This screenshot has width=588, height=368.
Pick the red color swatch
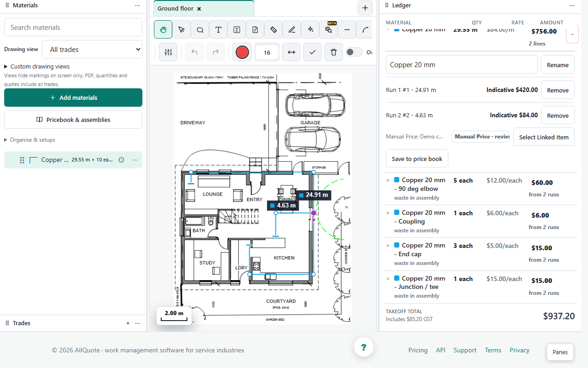coord(242,52)
